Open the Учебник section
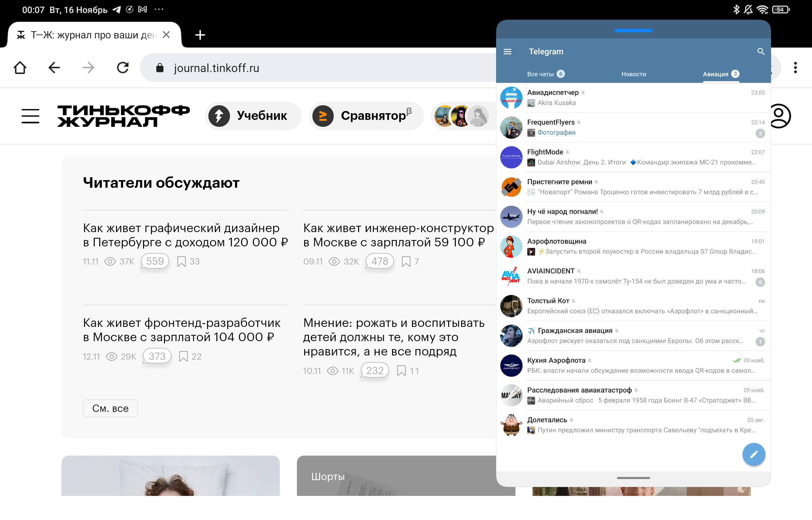Viewport: 812px width, 520px height. pyautogui.click(x=253, y=116)
